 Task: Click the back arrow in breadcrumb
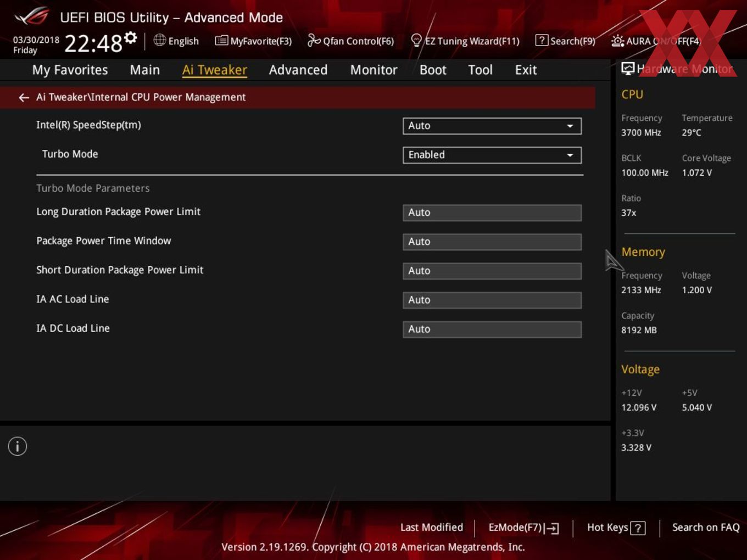click(24, 97)
